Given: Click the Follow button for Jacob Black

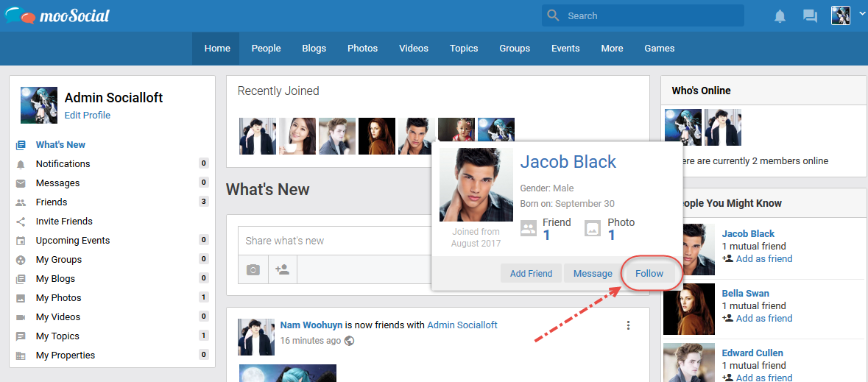Looking at the screenshot, I should pyautogui.click(x=649, y=274).
